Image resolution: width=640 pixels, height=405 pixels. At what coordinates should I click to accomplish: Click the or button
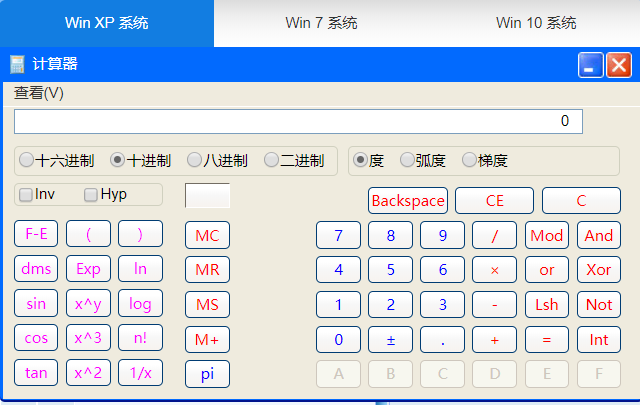547,269
